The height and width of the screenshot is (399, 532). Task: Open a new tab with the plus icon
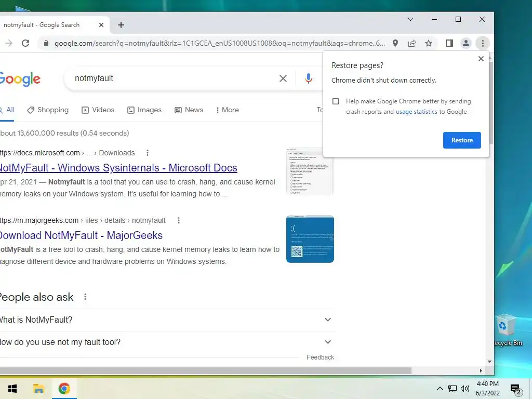coord(121,25)
